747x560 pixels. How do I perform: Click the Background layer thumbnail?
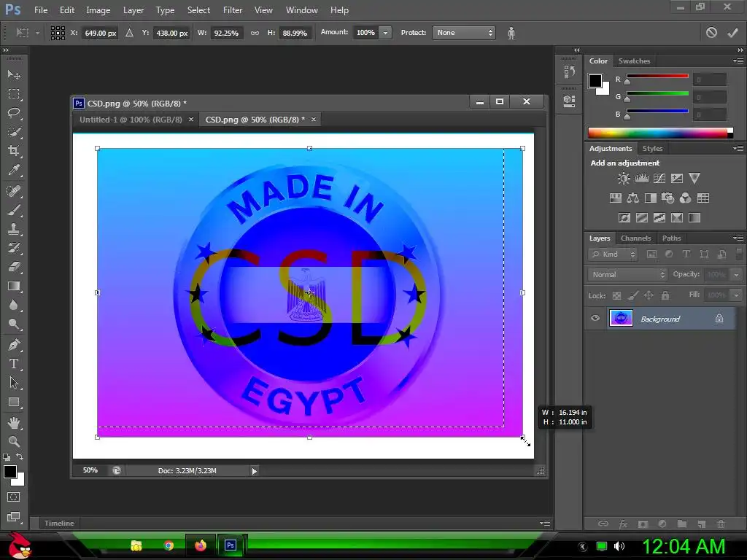coord(621,318)
